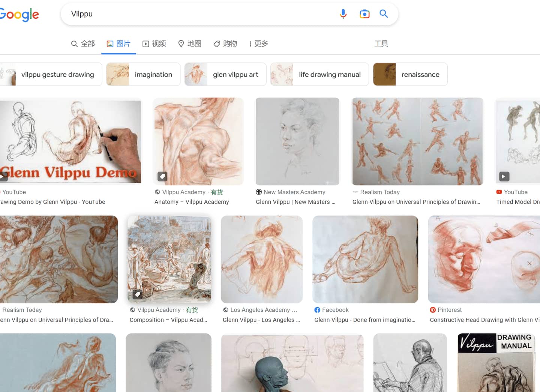Screen dimensions: 540x392
Task: Click the video play badge on Timed Model thumbnail
Action: pos(504,176)
